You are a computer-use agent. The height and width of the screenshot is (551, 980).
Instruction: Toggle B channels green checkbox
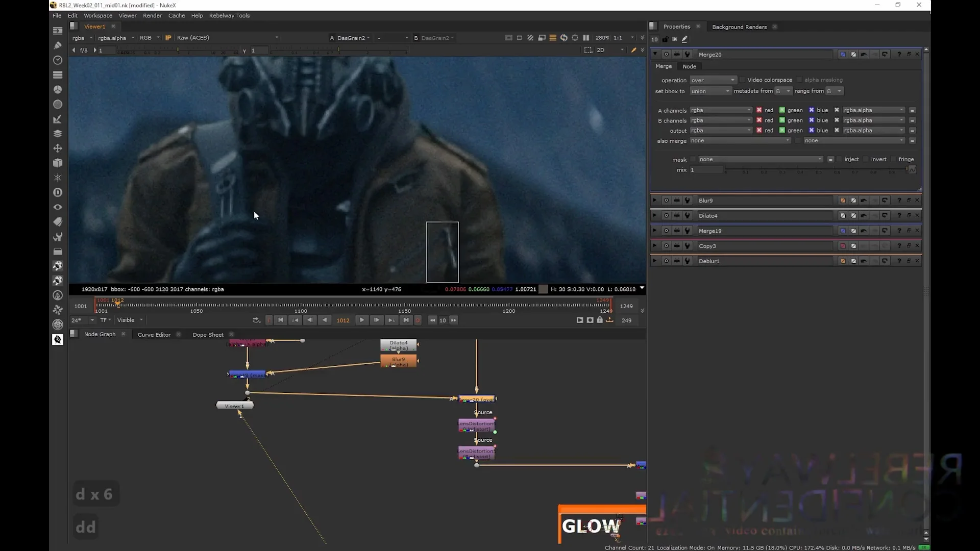click(782, 120)
